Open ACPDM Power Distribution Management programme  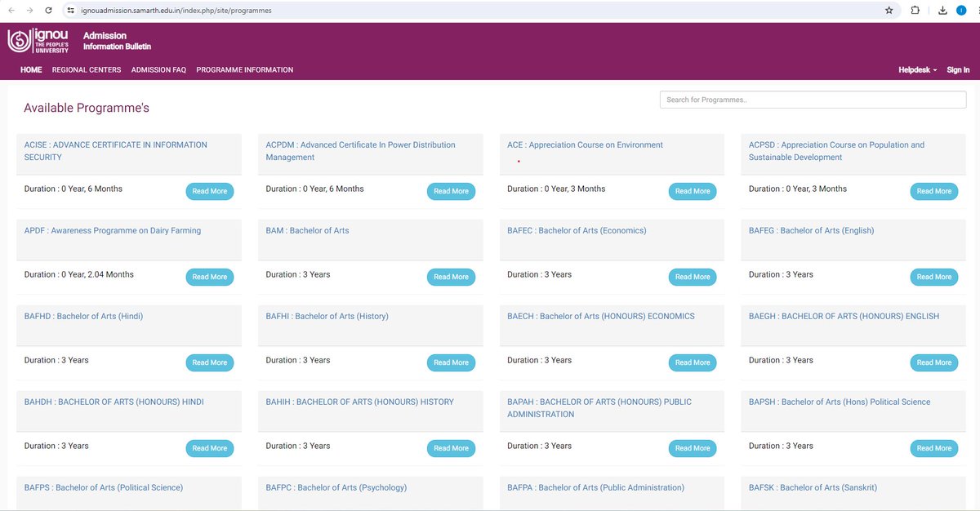coord(360,151)
